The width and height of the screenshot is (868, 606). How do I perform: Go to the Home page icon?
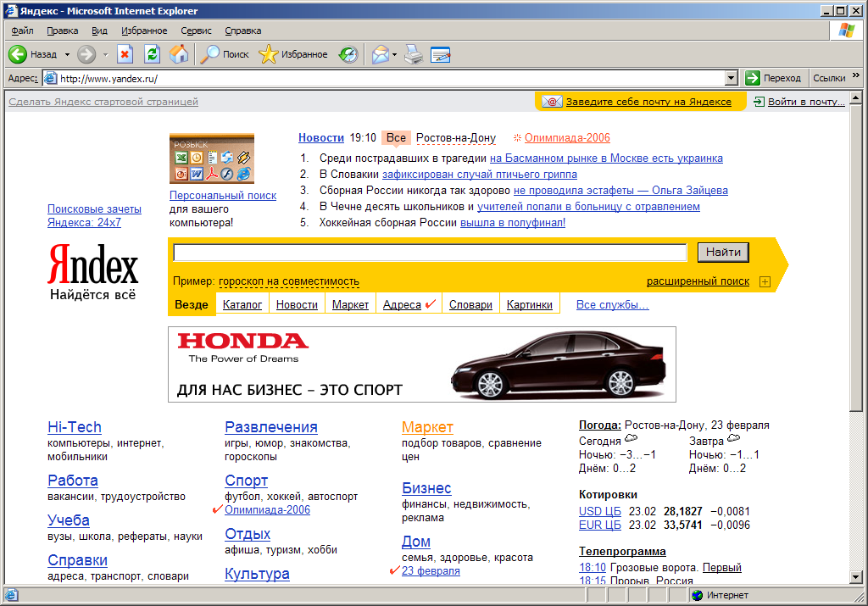pos(179,54)
